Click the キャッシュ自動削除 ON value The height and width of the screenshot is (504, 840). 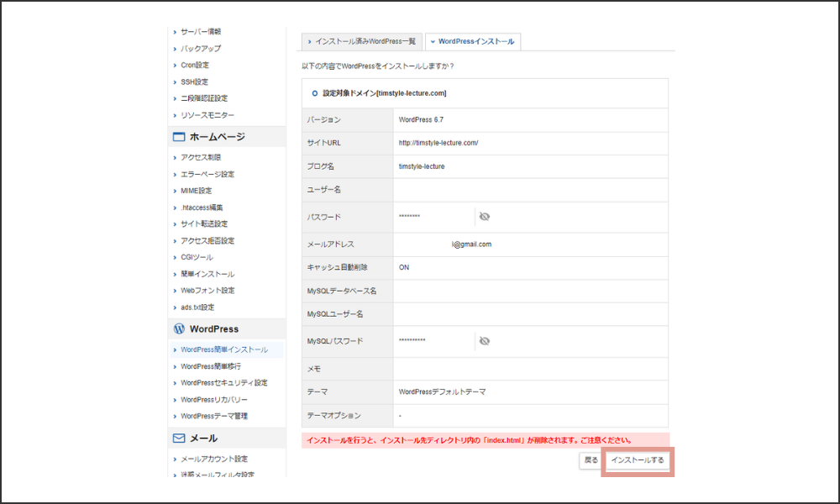pyautogui.click(x=404, y=267)
